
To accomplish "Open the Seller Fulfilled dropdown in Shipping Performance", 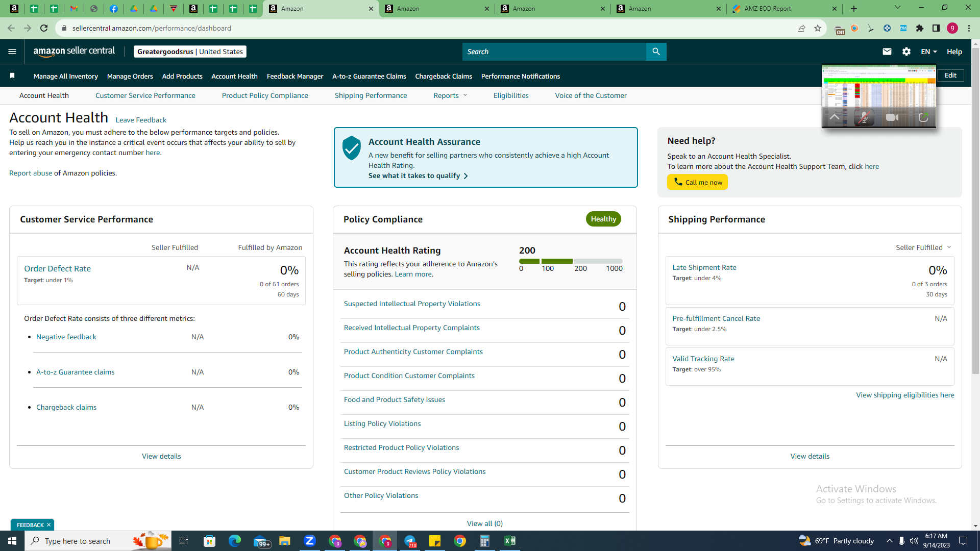I will [923, 247].
